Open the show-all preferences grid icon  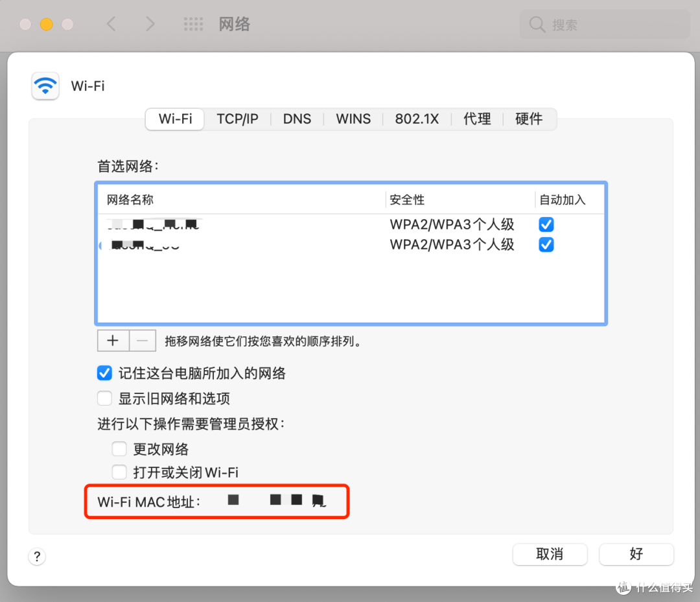click(193, 24)
